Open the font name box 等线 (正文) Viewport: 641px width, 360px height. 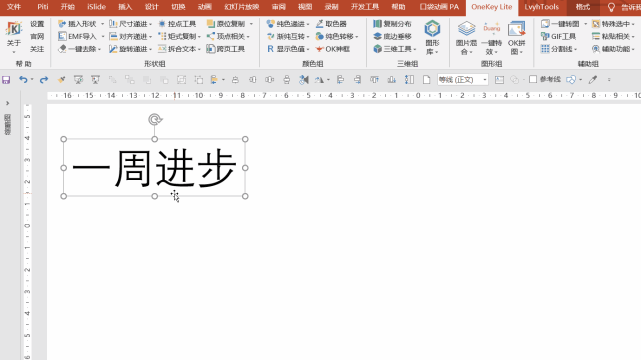pyautogui.click(x=463, y=80)
